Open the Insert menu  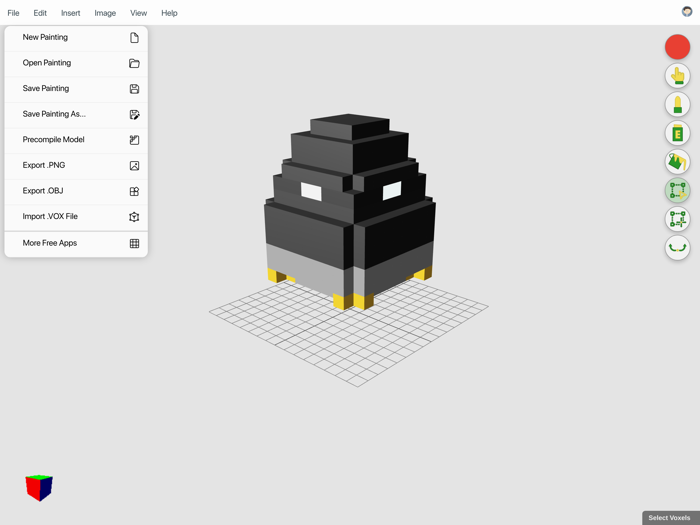71,13
